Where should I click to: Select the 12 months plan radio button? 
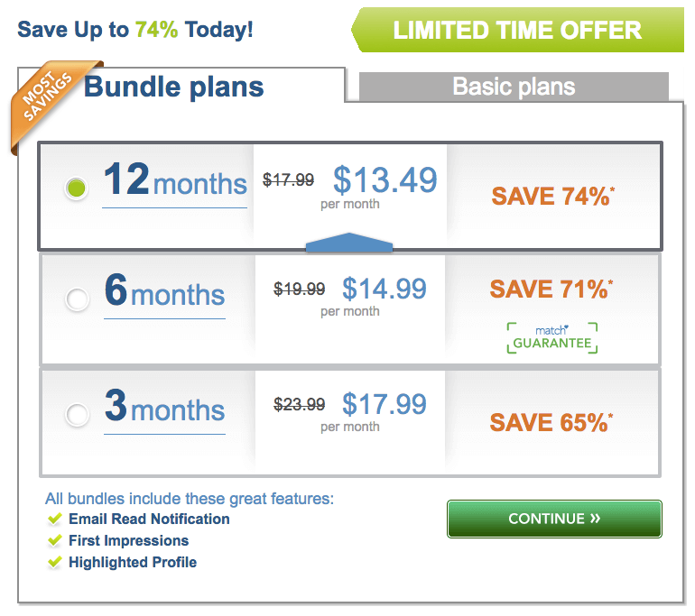[x=77, y=188]
